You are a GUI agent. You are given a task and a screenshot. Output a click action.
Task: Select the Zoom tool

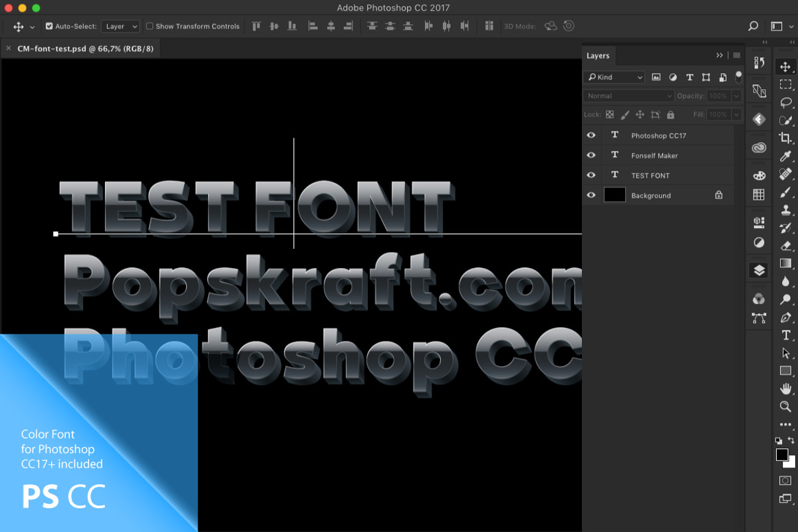tap(785, 406)
